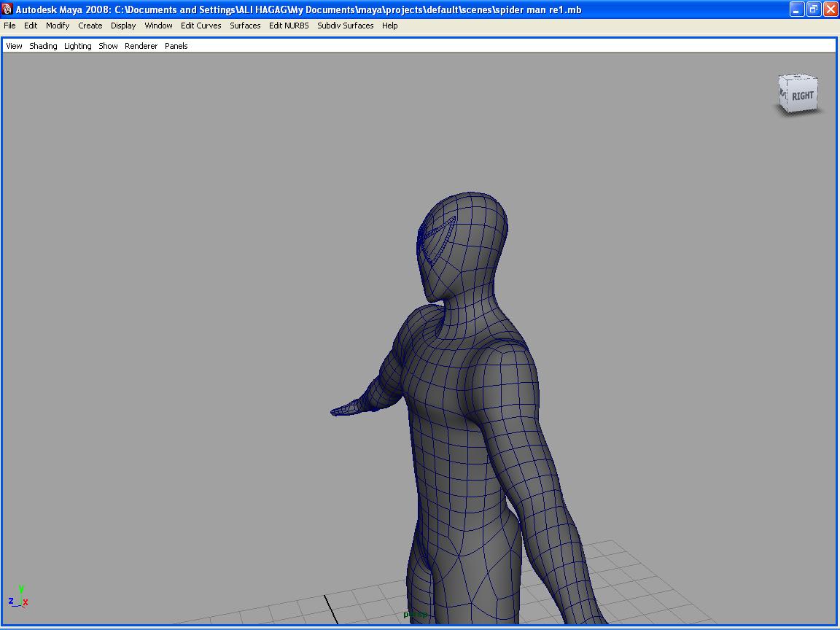Screen dimensions: 840x630
Task: Click the 'persp' camera label
Action: tap(416, 615)
